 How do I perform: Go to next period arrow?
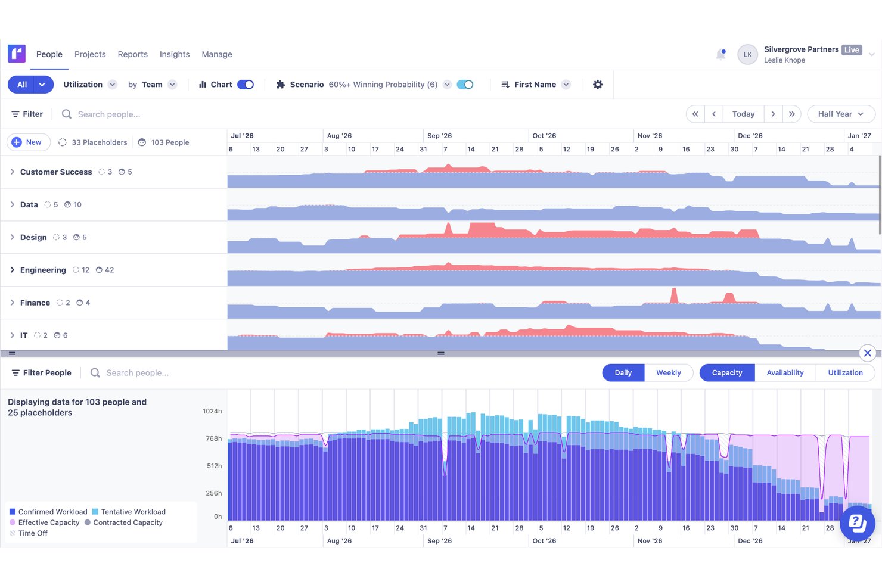773,114
